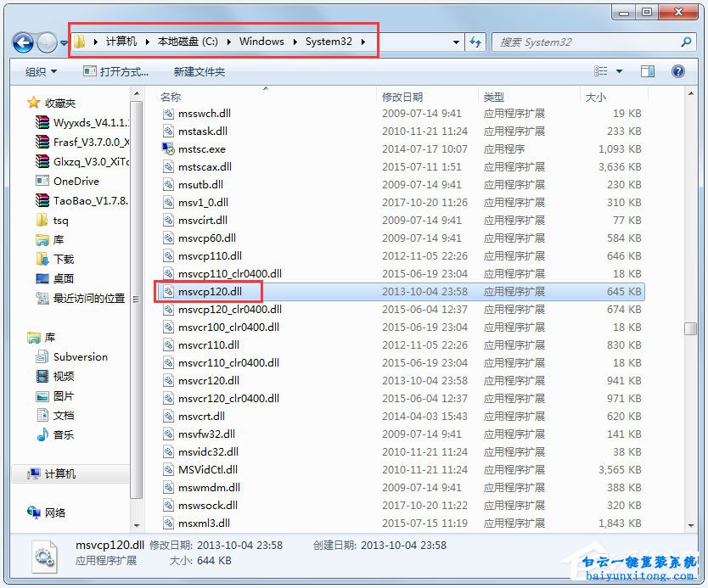Open the 打开方式 menu

pos(118,71)
